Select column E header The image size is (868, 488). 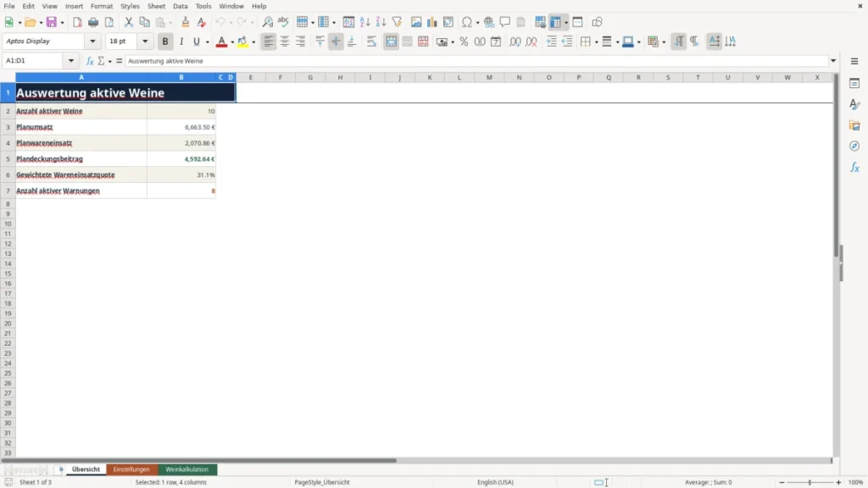(x=251, y=77)
